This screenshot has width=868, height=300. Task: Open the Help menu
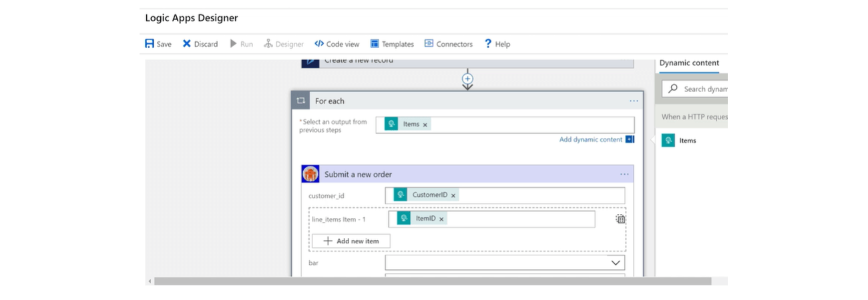(x=497, y=44)
